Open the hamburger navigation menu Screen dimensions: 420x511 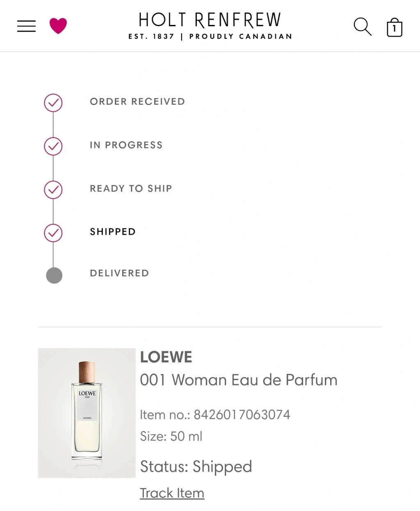[x=26, y=26]
